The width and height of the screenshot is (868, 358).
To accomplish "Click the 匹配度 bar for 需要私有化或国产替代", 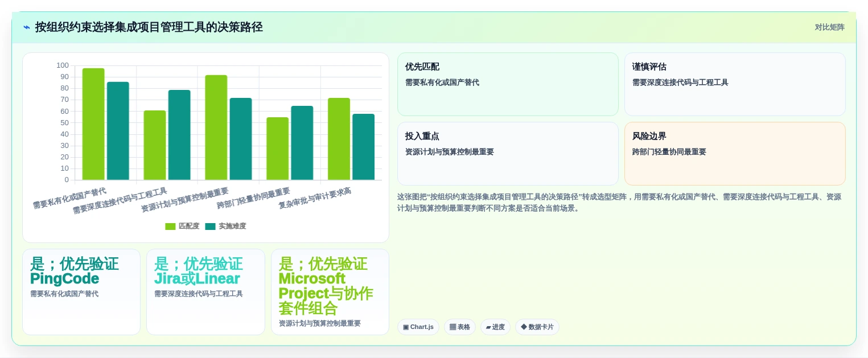I will pyautogui.click(x=93, y=124).
